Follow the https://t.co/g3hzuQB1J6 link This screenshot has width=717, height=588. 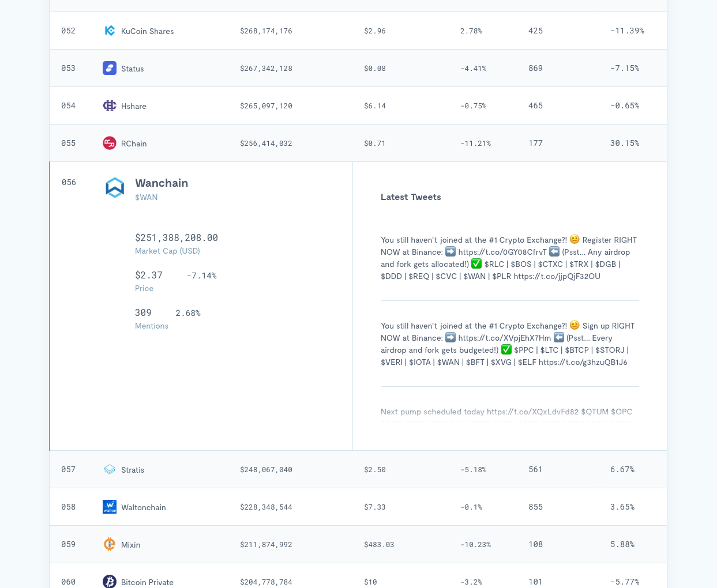(x=583, y=362)
